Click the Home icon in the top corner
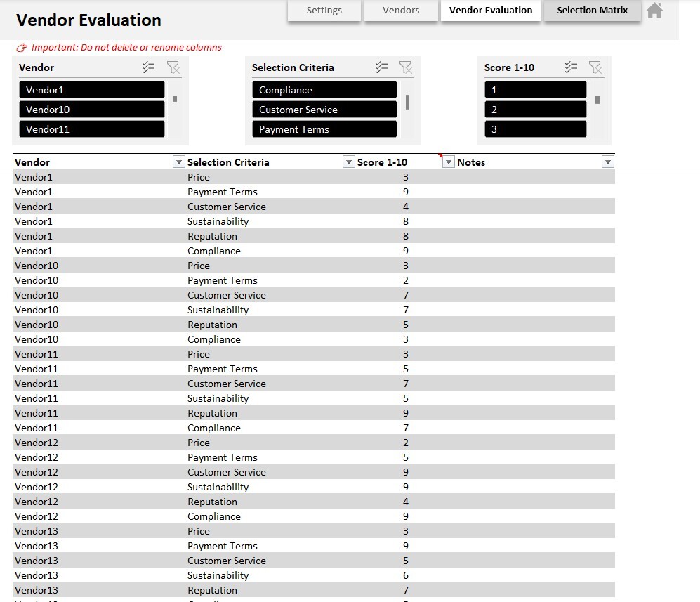 pyautogui.click(x=654, y=11)
